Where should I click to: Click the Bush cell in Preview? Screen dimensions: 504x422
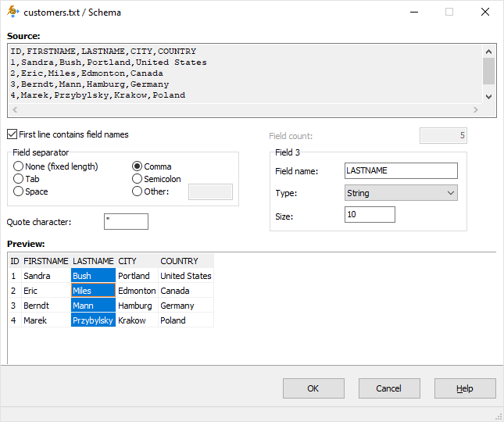[x=93, y=276]
